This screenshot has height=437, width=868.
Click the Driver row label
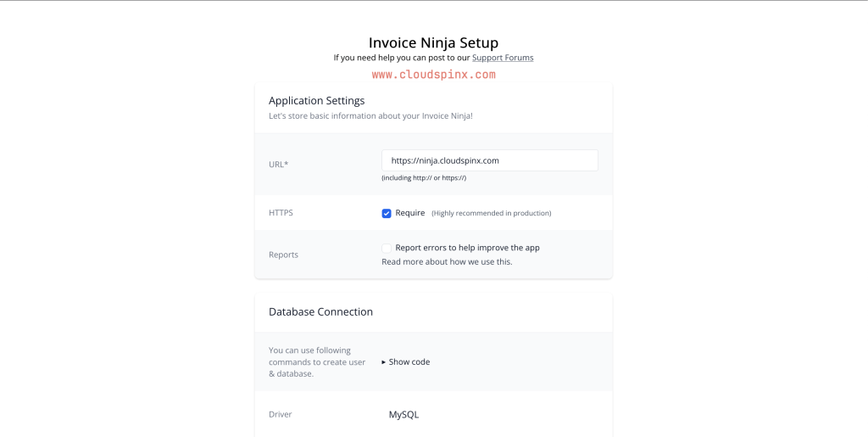[280, 414]
